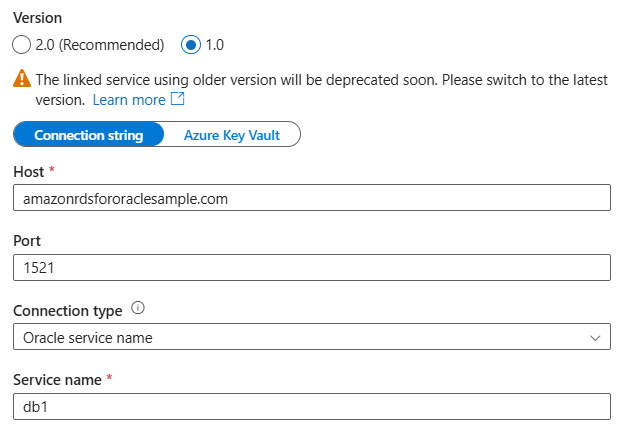Click the Host field label
The width and height of the screenshot is (628, 427).
point(28,172)
